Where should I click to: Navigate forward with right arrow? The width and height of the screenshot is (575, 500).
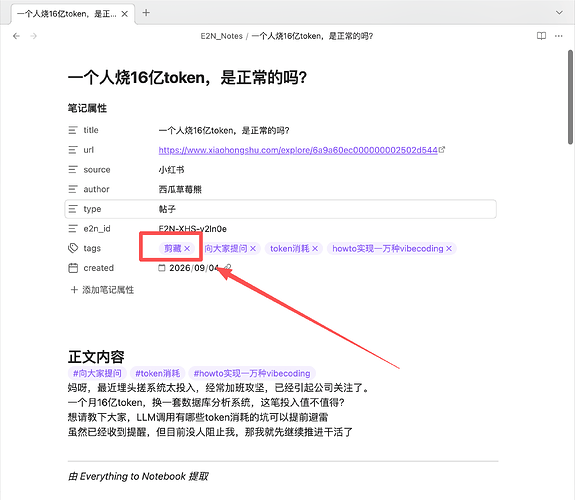[33, 36]
